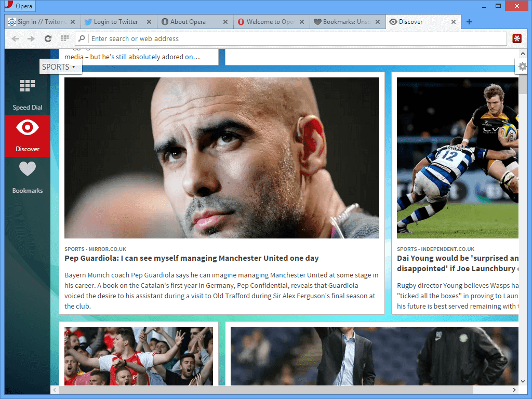Viewport: 532px width, 399px height.
Task: Click vertical scrollbar down arrow
Action: click(x=523, y=381)
